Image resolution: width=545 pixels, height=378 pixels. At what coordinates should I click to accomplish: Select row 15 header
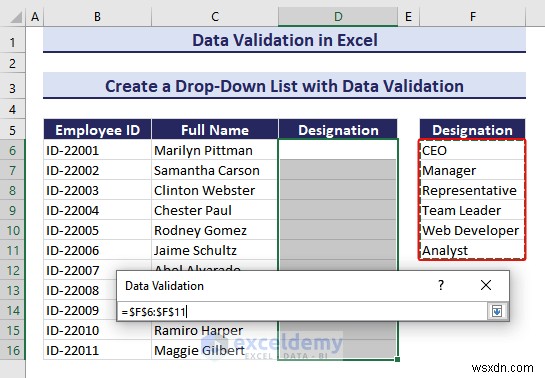[x=13, y=330]
